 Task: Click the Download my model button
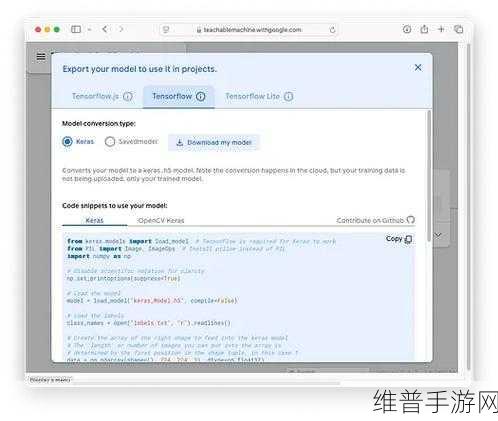214,142
